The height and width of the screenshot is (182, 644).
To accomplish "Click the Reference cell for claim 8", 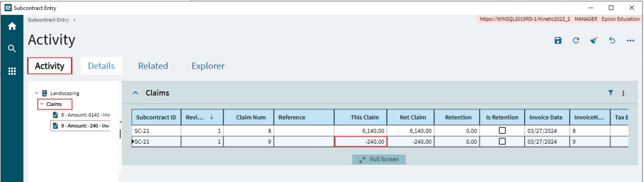I will click(x=304, y=131).
